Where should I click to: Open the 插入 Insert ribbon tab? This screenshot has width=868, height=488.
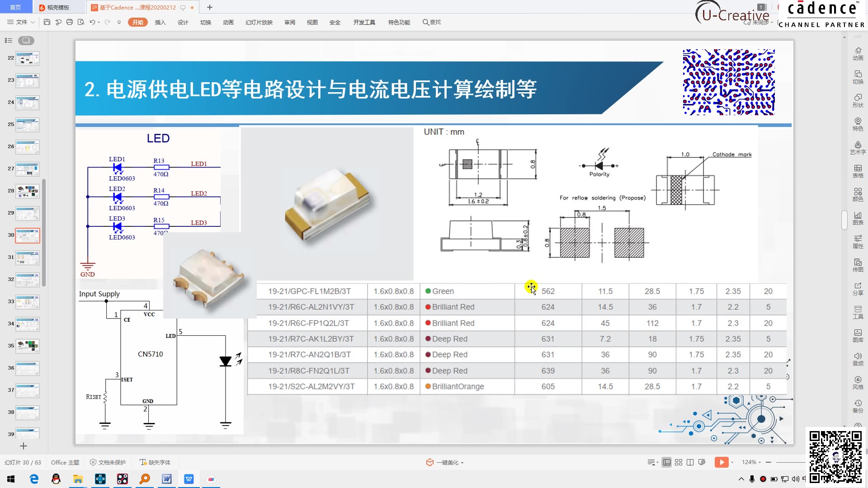tap(160, 22)
